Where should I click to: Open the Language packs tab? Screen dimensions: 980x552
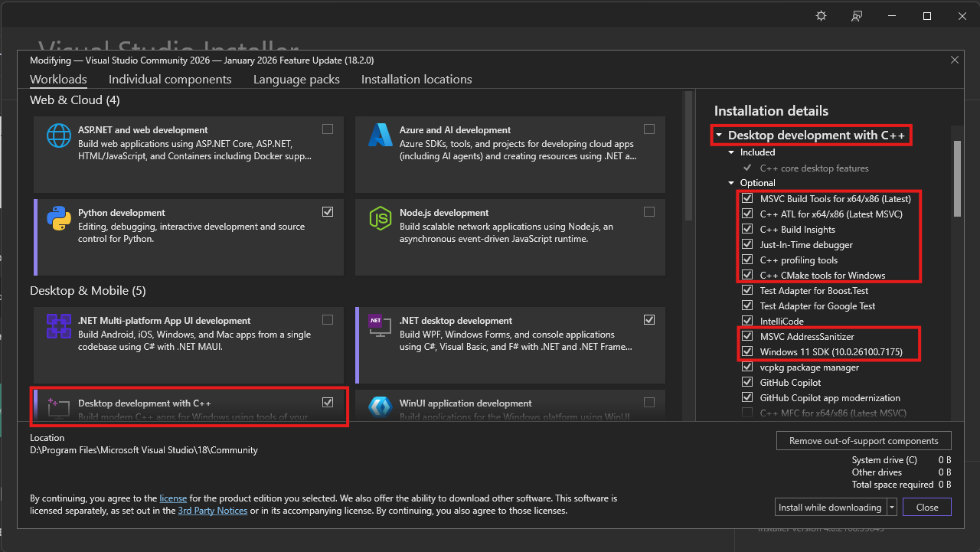pyautogui.click(x=296, y=80)
